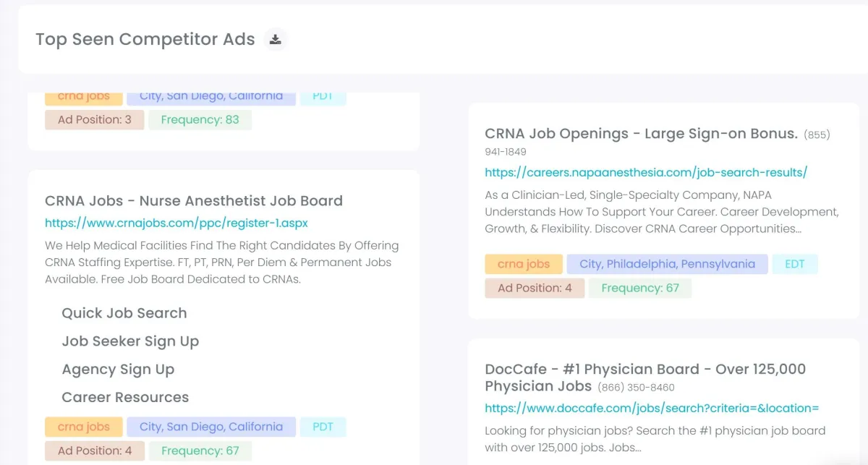This screenshot has width=868, height=465.
Task: Click the DocCafe - #1 Physician Board headline
Action: [x=644, y=370]
